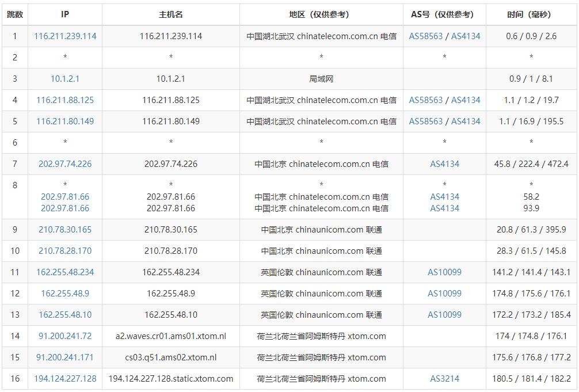Open IP link 116.211.80.149
The width and height of the screenshot is (579, 392).
tap(65, 121)
